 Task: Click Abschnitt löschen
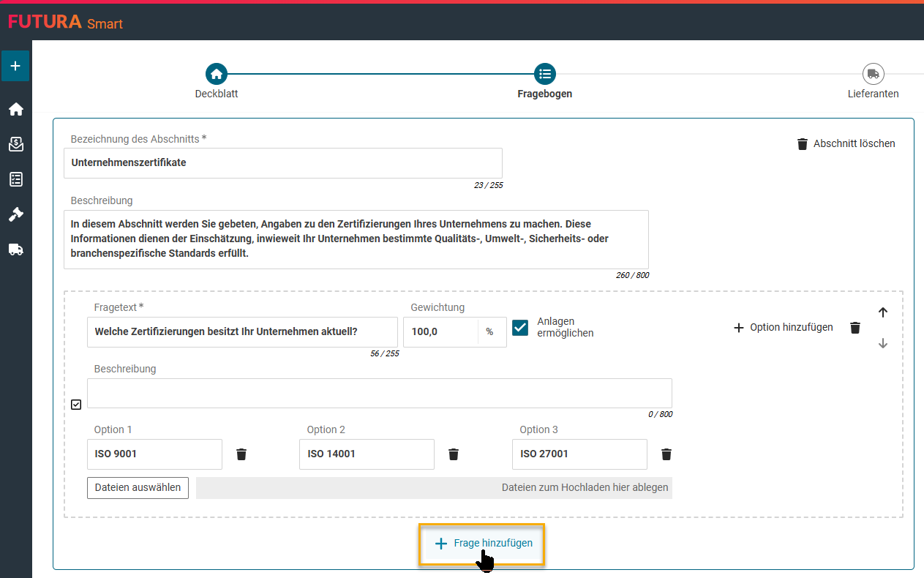pyautogui.click(x=846, y=144)
